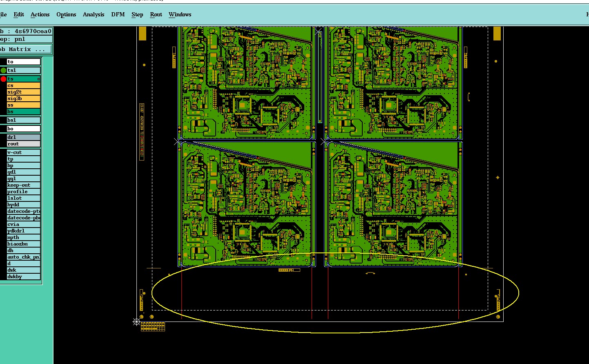Screen dimensions: 589x364
Task: Open the DFM menu
Action: point(118,14)
